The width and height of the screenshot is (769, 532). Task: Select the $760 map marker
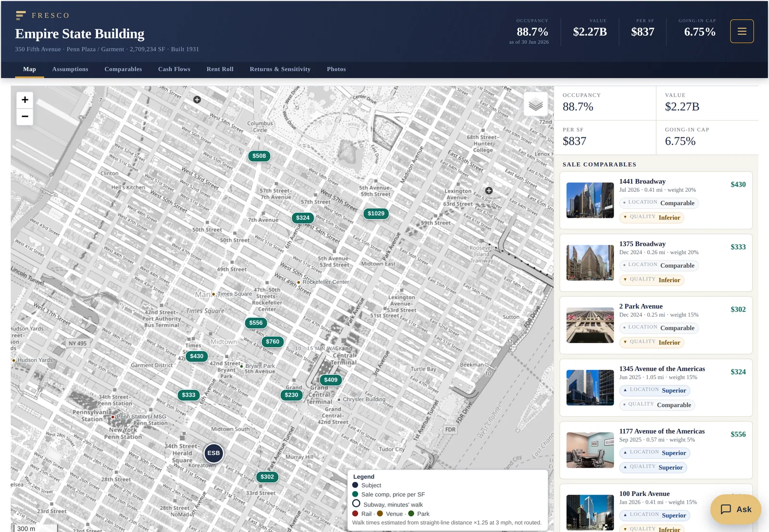(x=273, y=342)
